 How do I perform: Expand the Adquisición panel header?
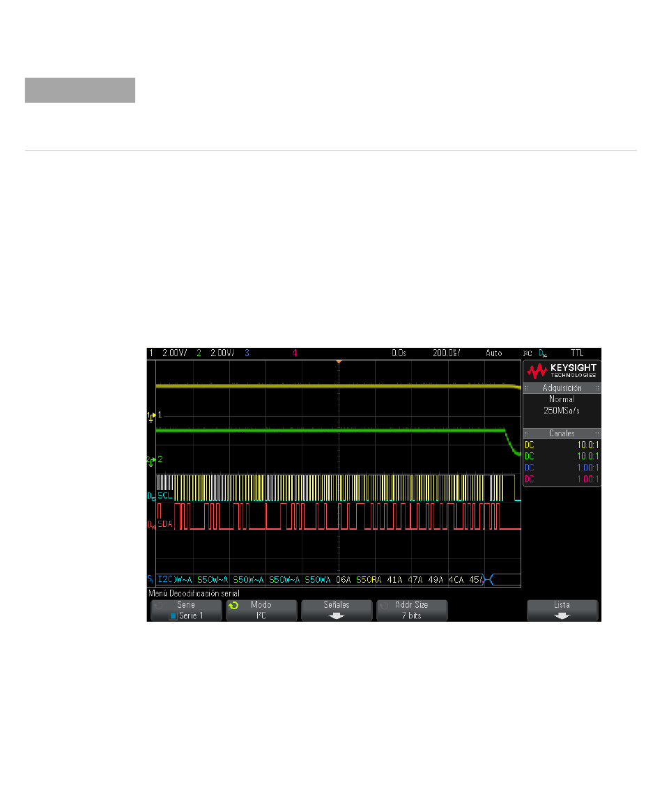pyautogui.click(x=562, y=388)
